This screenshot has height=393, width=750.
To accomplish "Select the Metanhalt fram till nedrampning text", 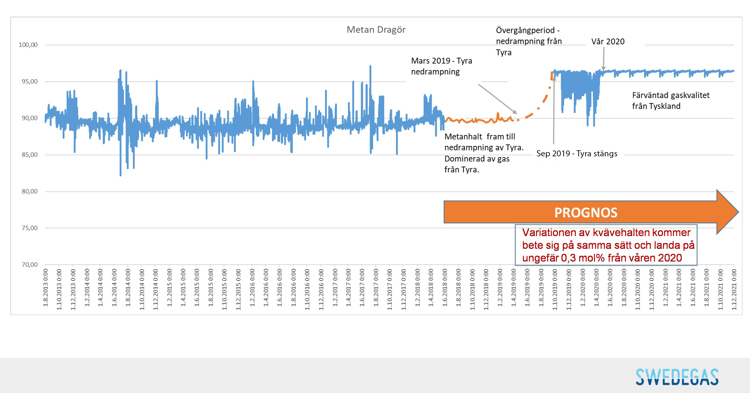I will 484,153.
